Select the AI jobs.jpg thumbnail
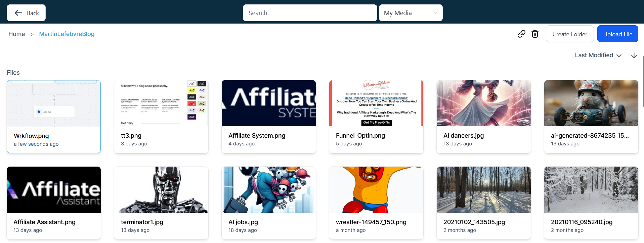The width and height of the screenshot is (644, 243). 269,189
